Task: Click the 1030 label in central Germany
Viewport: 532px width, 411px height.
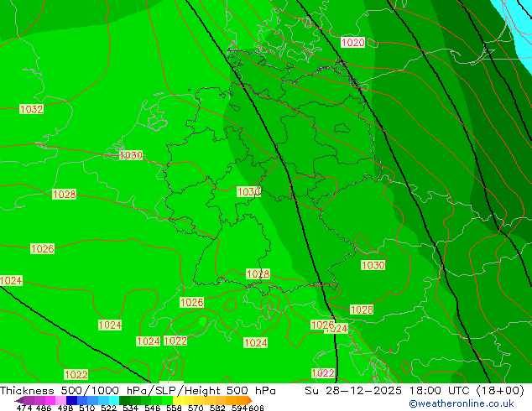Action: (x=248, y=191)
